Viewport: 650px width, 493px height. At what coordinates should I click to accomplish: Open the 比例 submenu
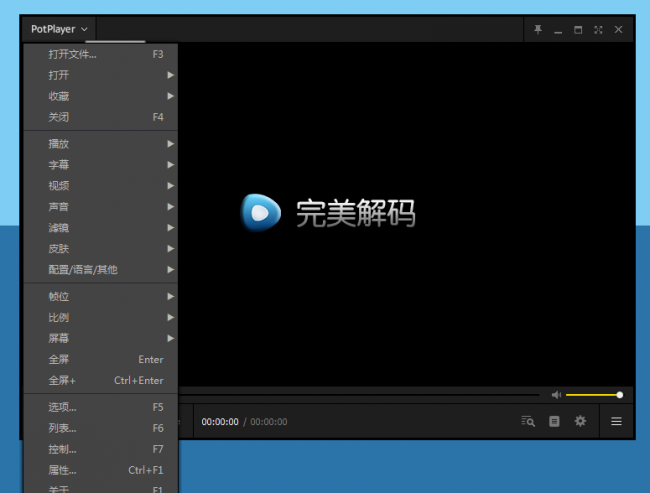tap(101, 318)
